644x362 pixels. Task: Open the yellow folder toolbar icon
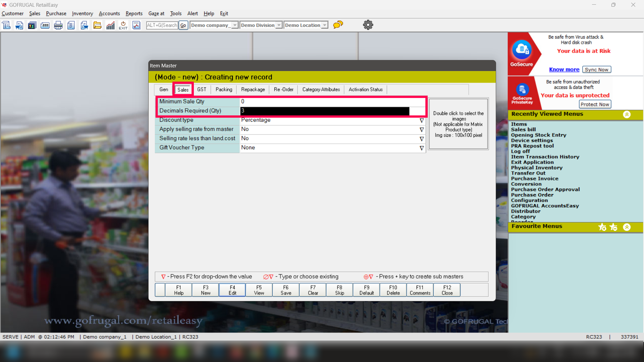[x=97, y=25]
